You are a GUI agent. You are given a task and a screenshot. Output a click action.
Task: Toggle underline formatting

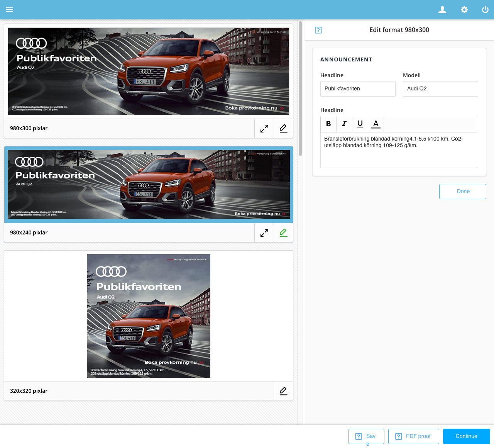[360, 124]
